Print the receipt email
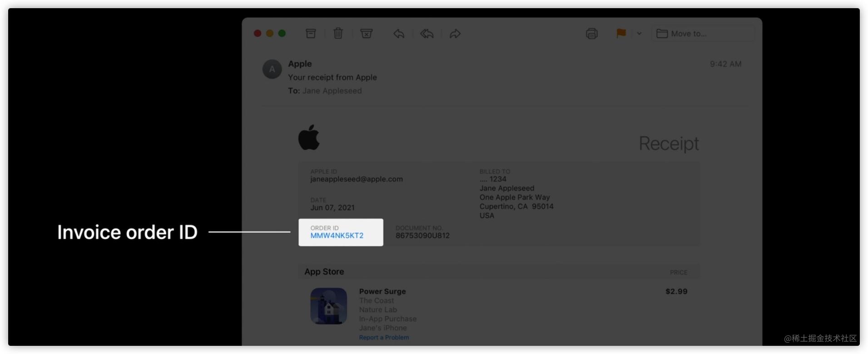 [x=591, y=34]
